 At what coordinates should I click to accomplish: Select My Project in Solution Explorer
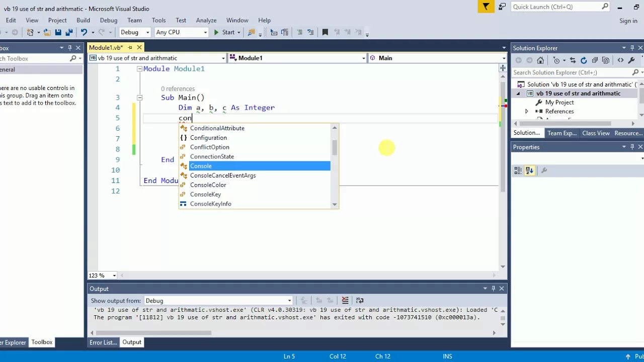[x=559, y=103]
